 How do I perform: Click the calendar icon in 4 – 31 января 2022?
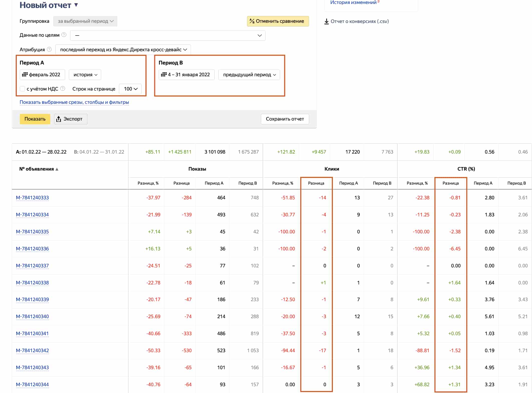click(x=164, y=75)
